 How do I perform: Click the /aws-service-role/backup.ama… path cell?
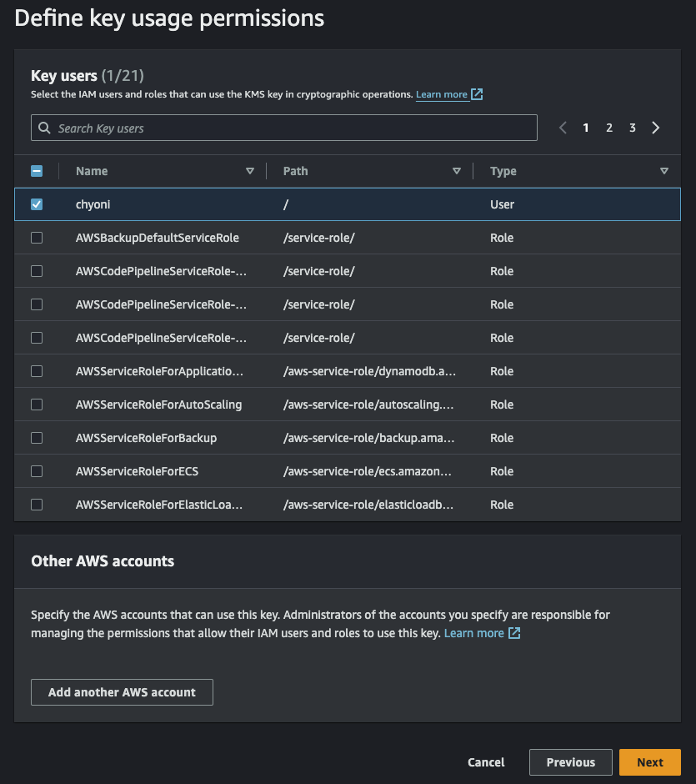(368, 438)
